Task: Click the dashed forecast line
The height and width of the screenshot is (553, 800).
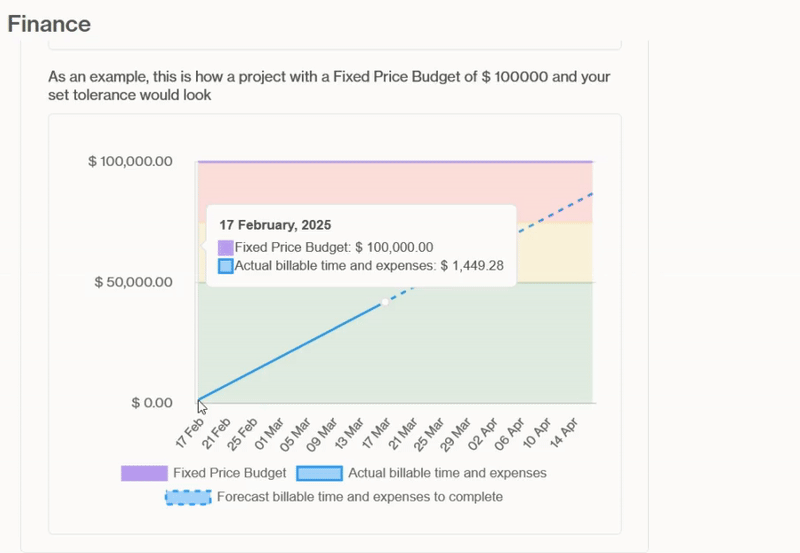Action: coord(560,210)
